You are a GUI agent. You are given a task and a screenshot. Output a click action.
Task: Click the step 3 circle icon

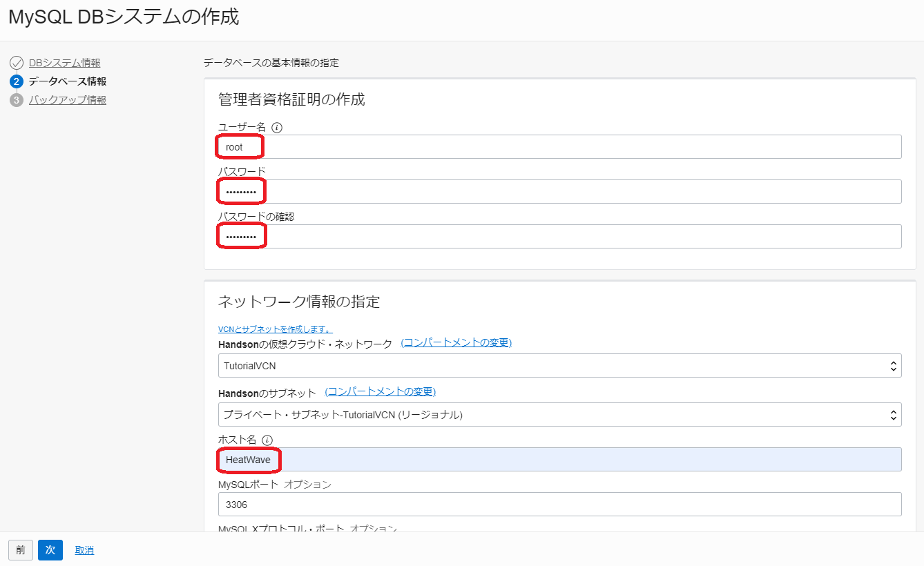click(x=17, y=100)
